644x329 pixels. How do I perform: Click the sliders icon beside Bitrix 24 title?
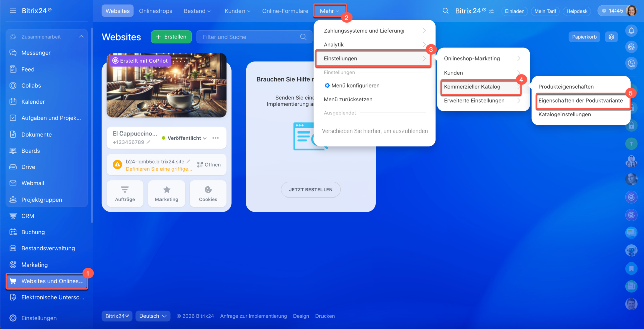pyautogui.click(x=491, y=11)
